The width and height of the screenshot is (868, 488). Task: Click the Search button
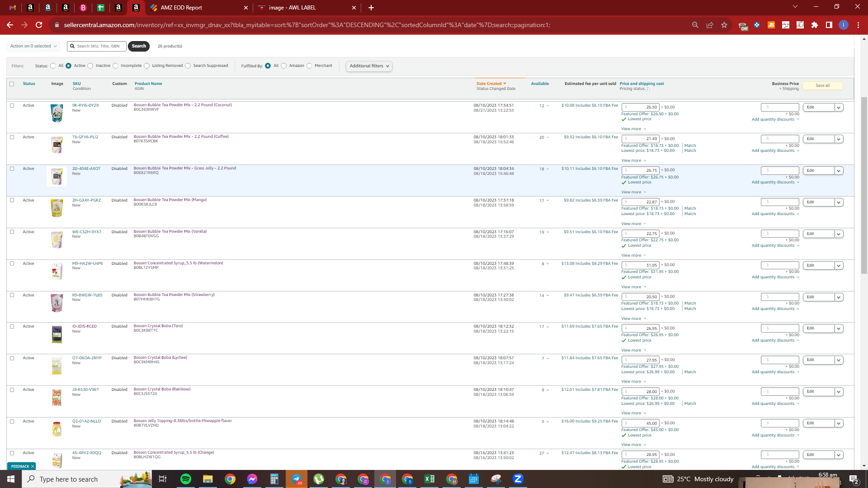pos(139,46)
